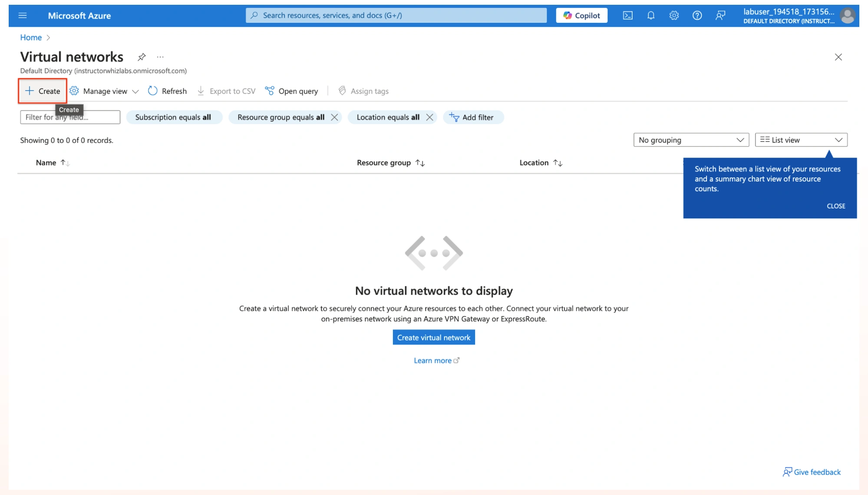Screen dimensions: 868x495
Task: Click the Copilot icon in toolbar
Action: (581, 15)
